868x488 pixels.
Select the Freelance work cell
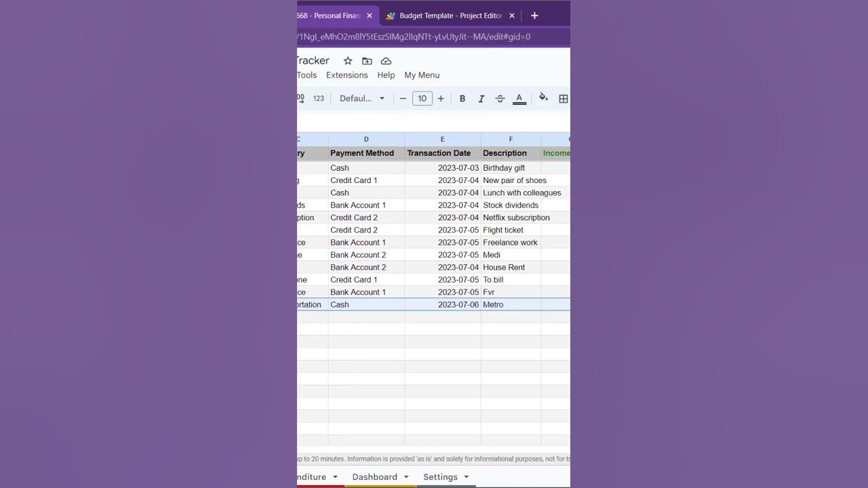click(x=511, y=242)
